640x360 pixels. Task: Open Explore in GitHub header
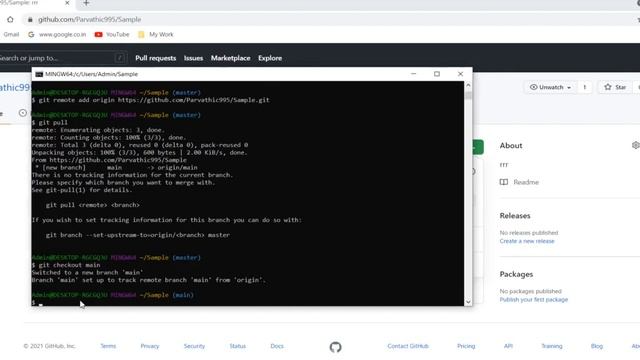[270, 58]
